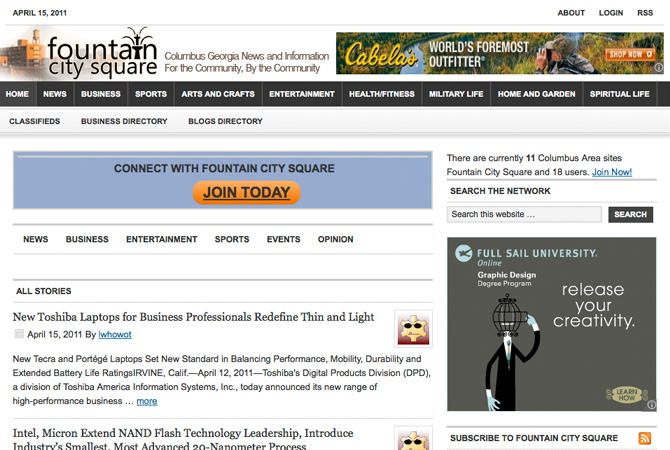The image size is (670, 450).
Task: Click Learn How on Full Sail ad
Action: pos(626,394)
